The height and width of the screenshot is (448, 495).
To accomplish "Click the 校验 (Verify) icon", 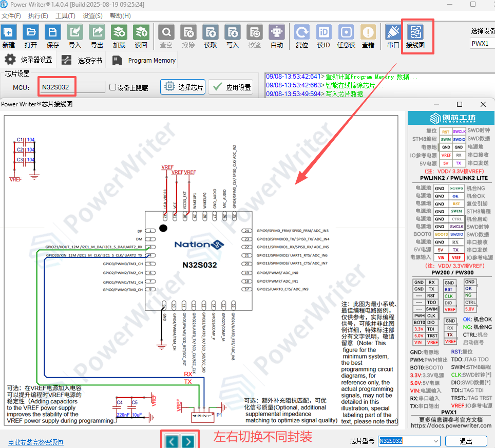I will [x=255, y=35].
